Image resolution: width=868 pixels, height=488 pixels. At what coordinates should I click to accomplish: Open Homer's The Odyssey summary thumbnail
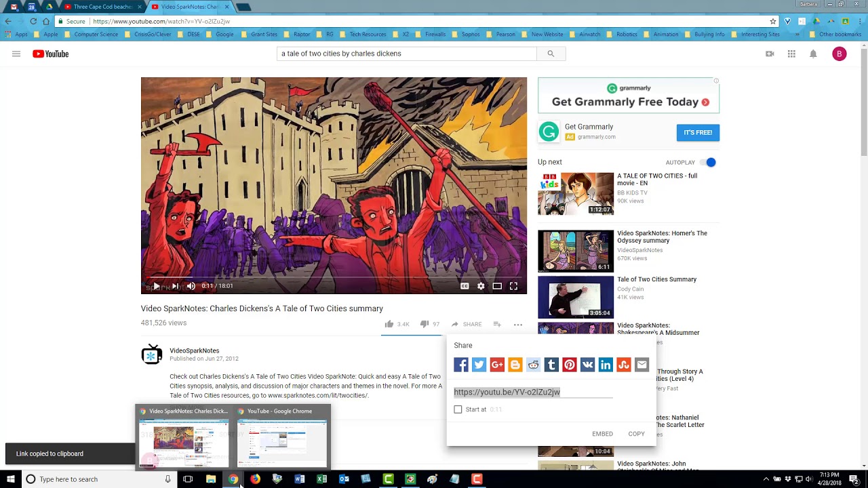point(576,251)
